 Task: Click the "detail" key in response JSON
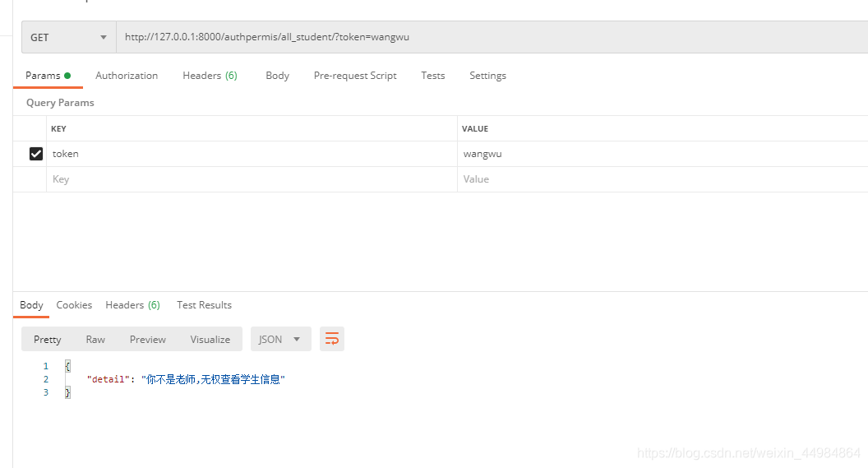(108, 379)
